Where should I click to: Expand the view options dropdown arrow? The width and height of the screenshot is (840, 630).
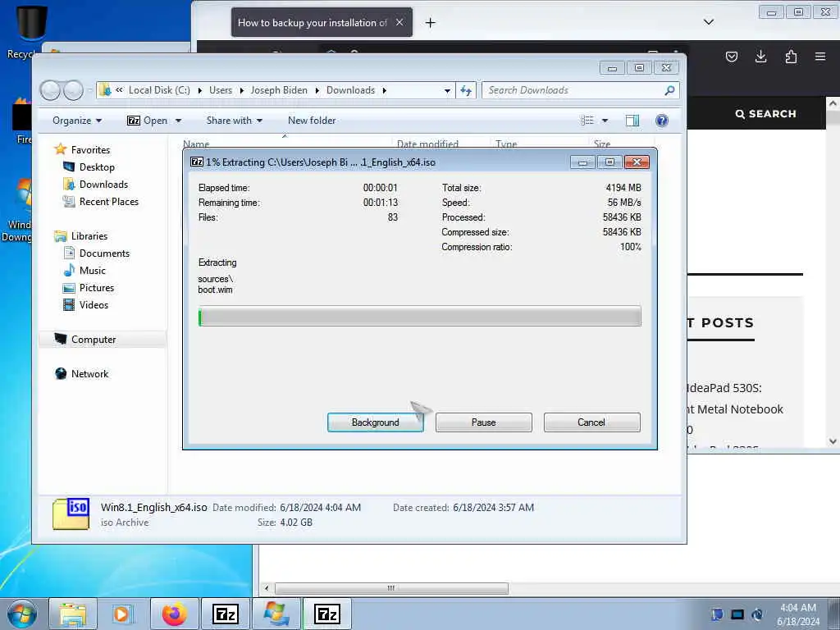(605, 121)
